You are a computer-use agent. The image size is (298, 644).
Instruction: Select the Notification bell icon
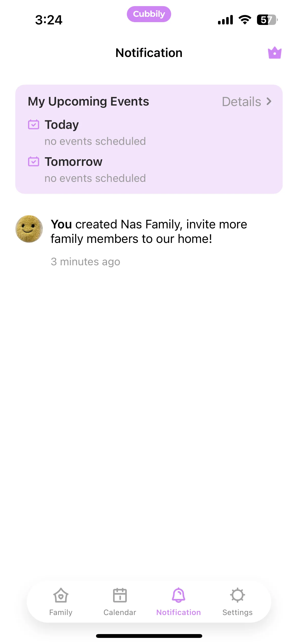(179, 595)
